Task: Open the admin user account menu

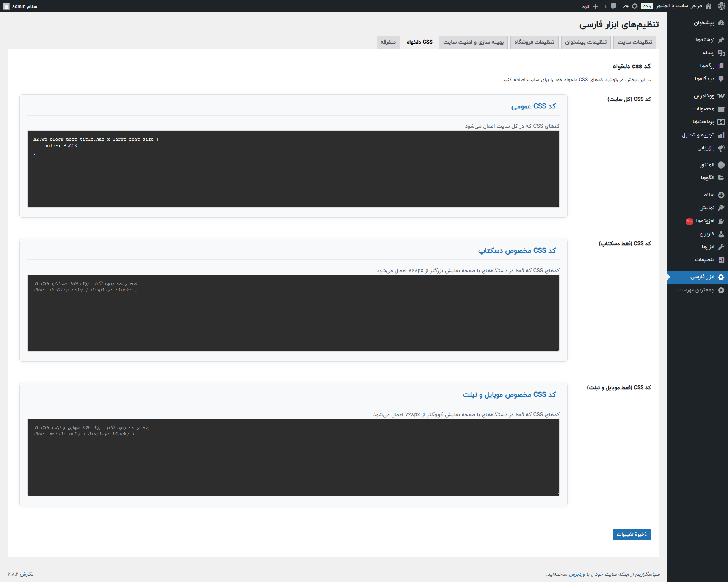Action: 21,6
